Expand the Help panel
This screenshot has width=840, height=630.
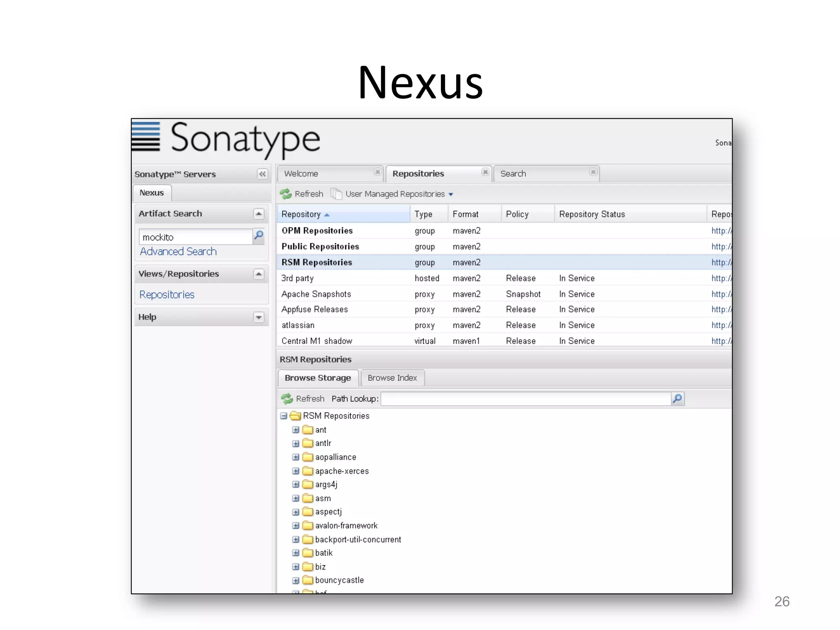click(258, 317)
